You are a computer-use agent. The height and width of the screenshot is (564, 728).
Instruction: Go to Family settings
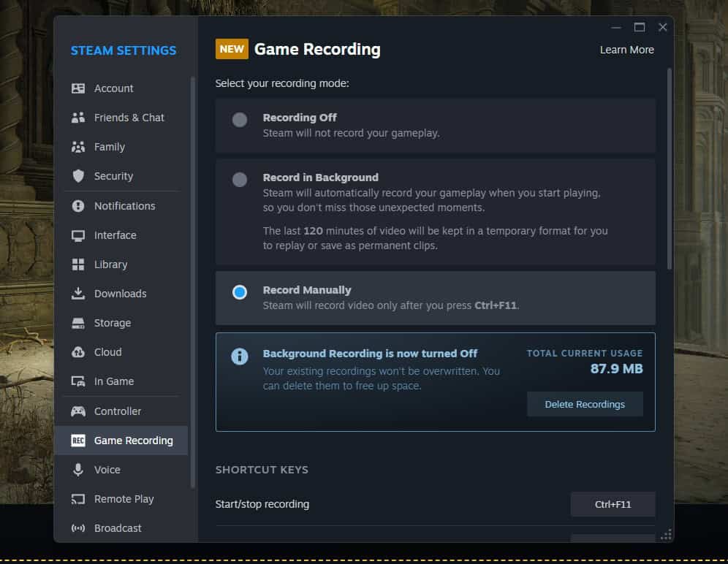point(121,147)
